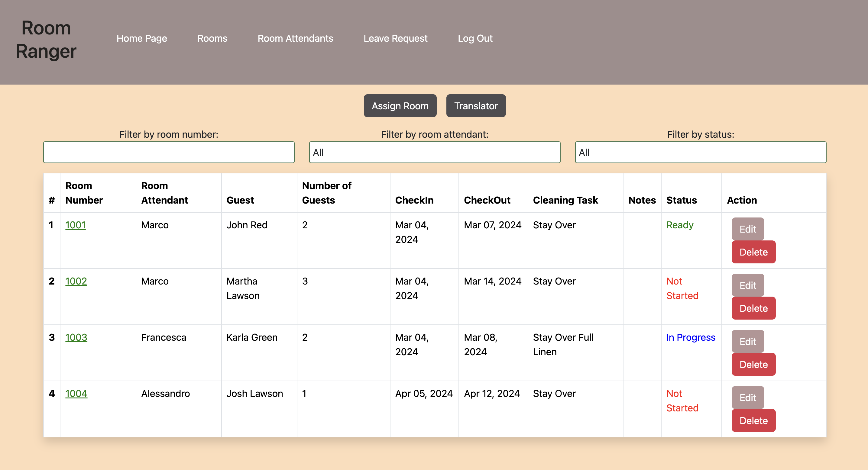Click the Room Attendants menu item
The height and width of the screenshot is (470, 868).
pos(295,38)
